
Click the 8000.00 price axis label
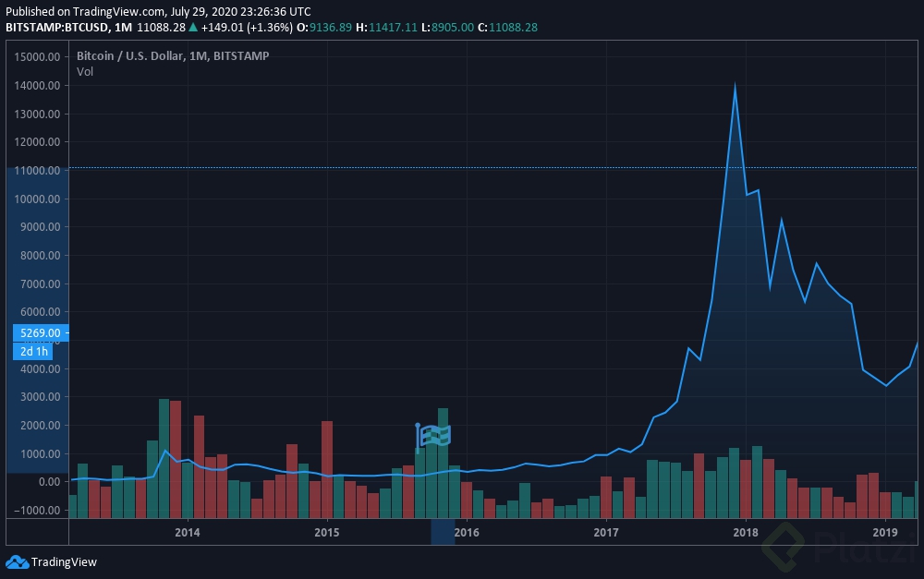pos(40,256)
